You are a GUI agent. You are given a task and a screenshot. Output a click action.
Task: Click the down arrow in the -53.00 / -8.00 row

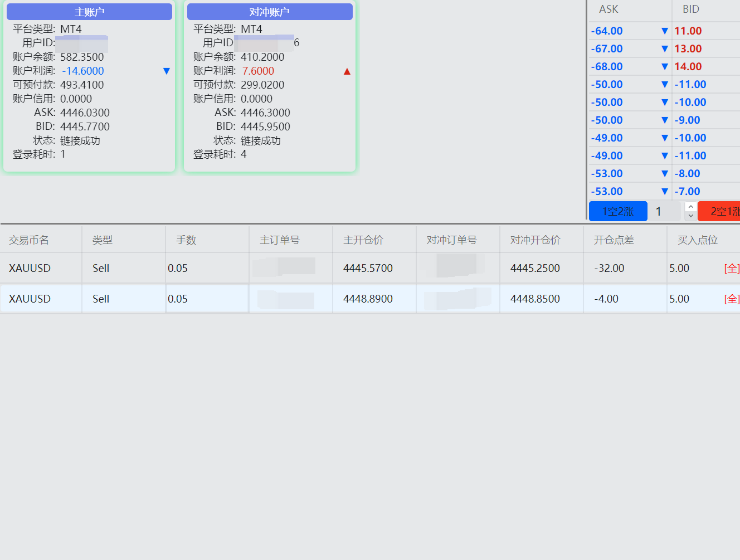coord(664,174)
